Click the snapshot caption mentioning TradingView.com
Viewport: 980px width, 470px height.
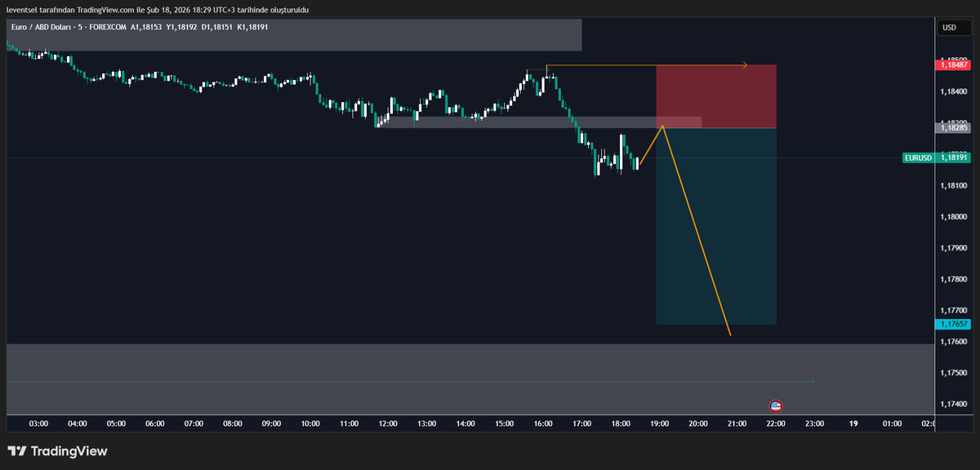[x=158, y=9]
